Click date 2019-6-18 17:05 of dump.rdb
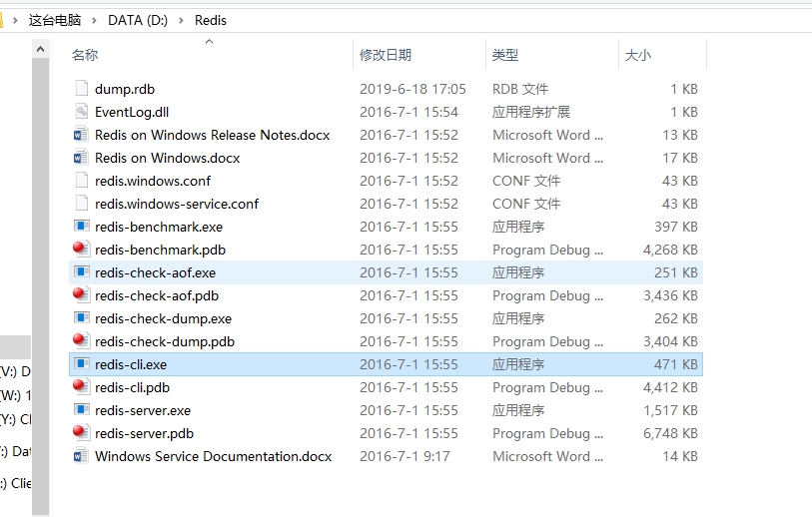 412,89
